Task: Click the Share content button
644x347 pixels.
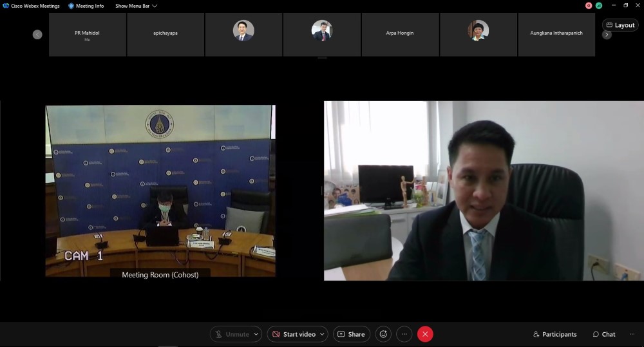Action: tap(351, 334)
